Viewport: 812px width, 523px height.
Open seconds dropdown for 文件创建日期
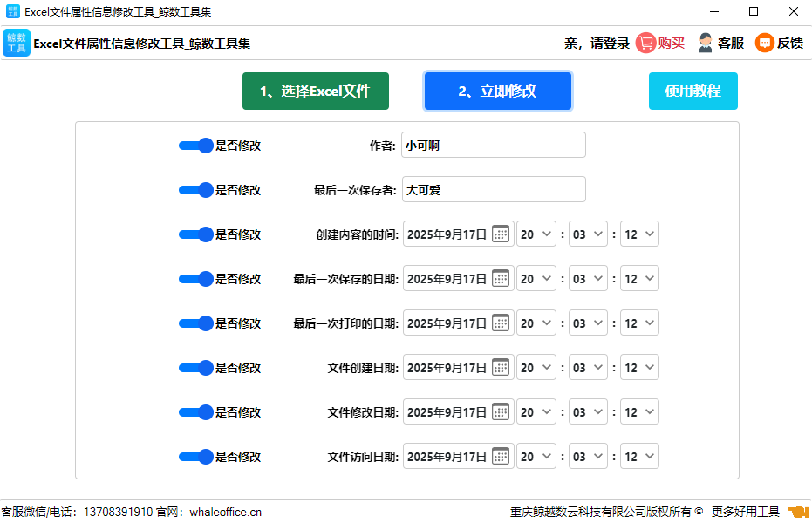point(639,367)
